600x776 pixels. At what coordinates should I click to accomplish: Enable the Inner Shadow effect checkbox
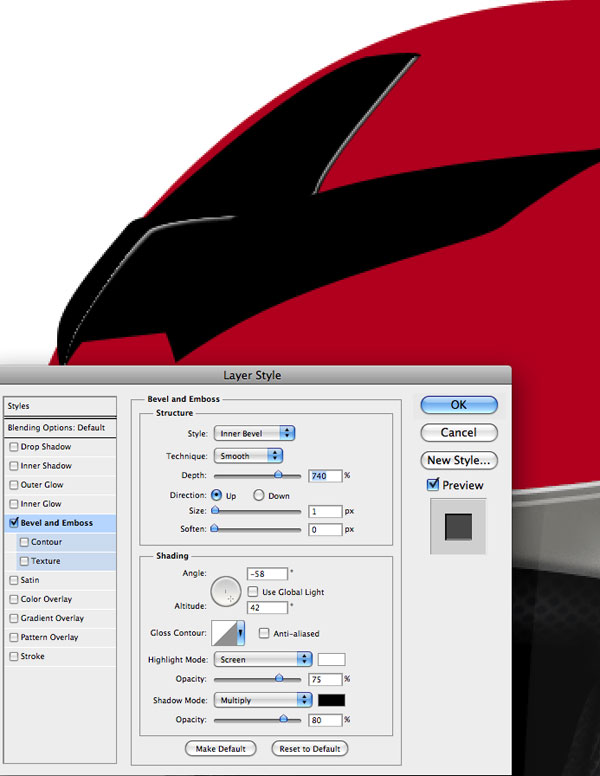click(x=14, y=466)
